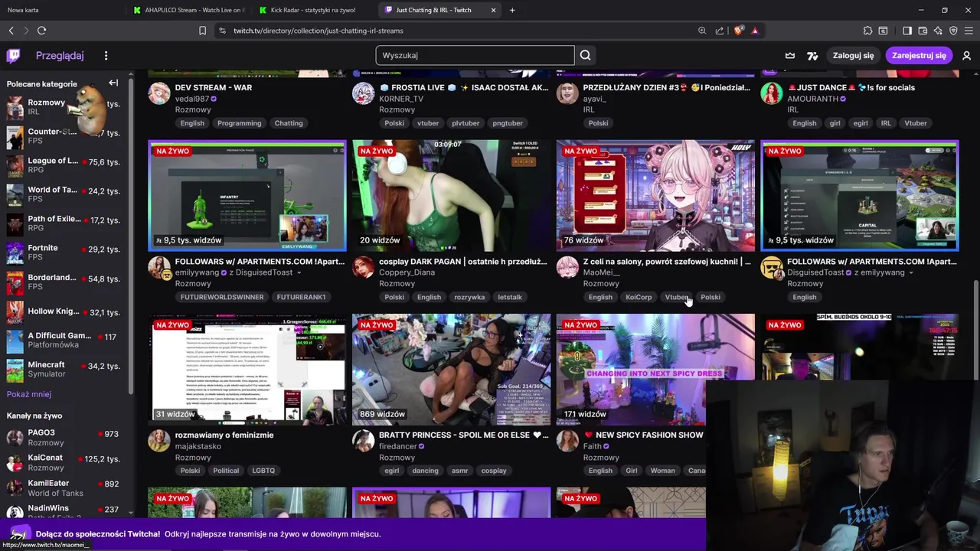Open KamilEater live channel in sidebar
Screen dimensions: 980x551
coord(64,487)
